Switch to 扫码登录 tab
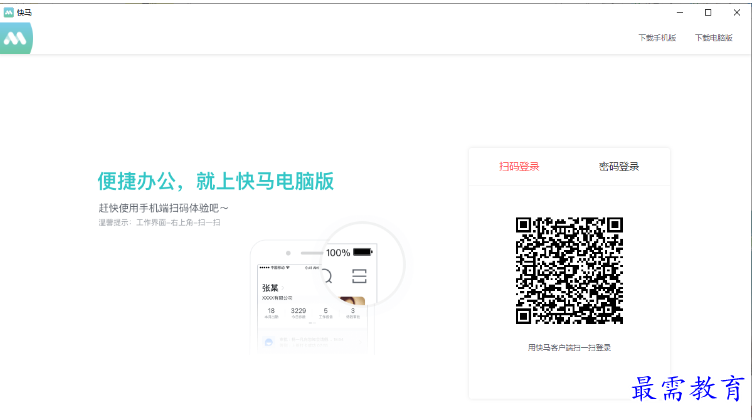Image resolution: width=753 pixels, height=420 pixels. (x=519, y=167)
